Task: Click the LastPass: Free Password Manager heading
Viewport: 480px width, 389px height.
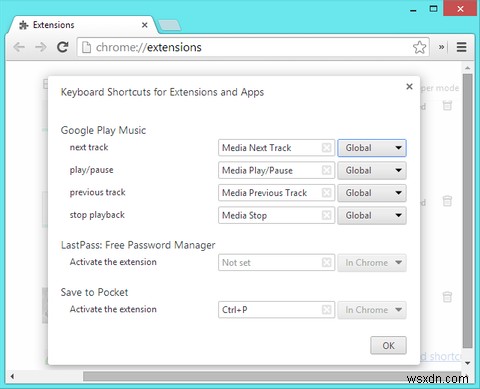Action: click(x=138, y=245)
